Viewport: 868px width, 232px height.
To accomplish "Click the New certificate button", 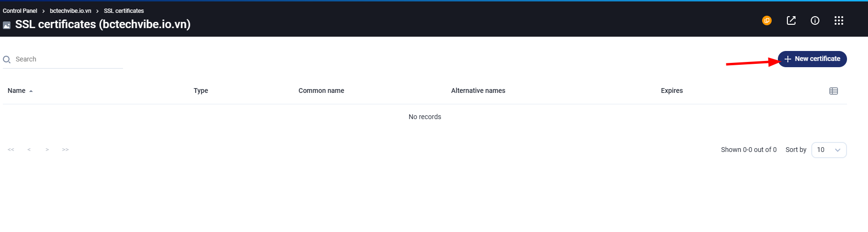I will click(812, 59).
